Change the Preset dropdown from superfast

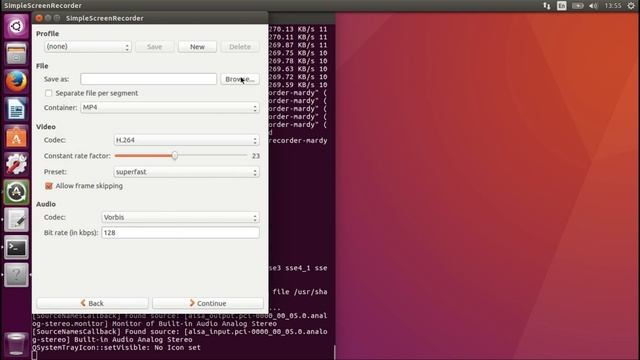[x=186, y=172]
